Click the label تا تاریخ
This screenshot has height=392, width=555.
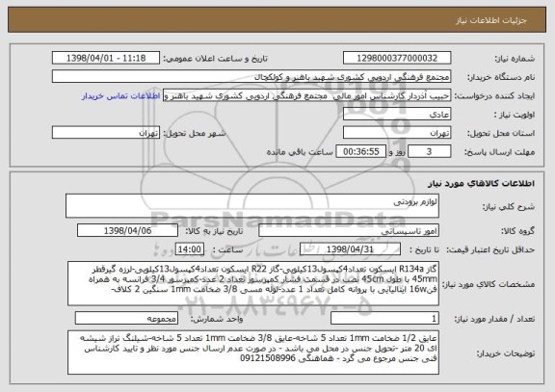coord(424,249)
